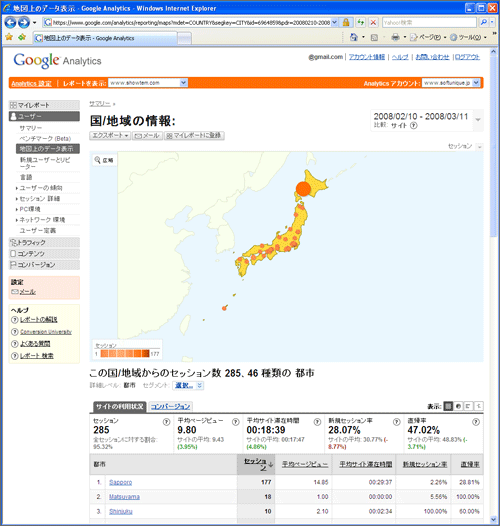This screenshot has width=500, height=526.
Task: Click the help icon next to 比較: サイト
Action: pyautogui.click(x=414, y=125)
